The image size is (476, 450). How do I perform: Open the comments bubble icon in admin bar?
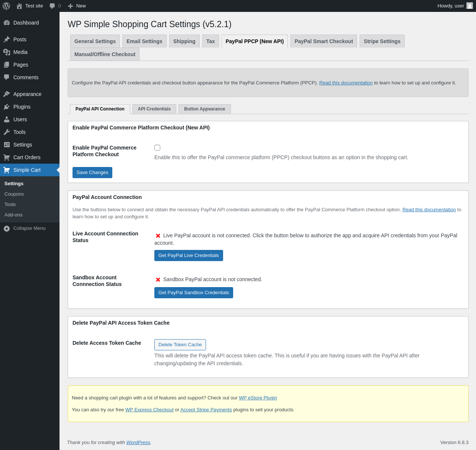point(52,6)
